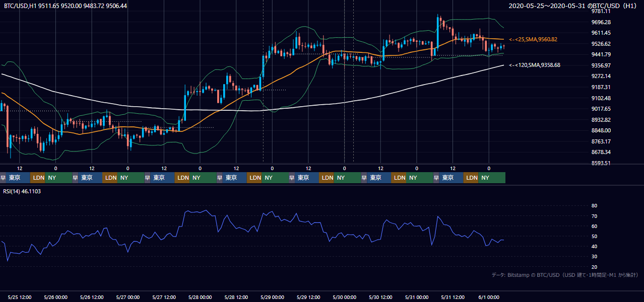Click price axis label 9441.79
The width and height of the screenshot is (644, 302).
point(601,54)
